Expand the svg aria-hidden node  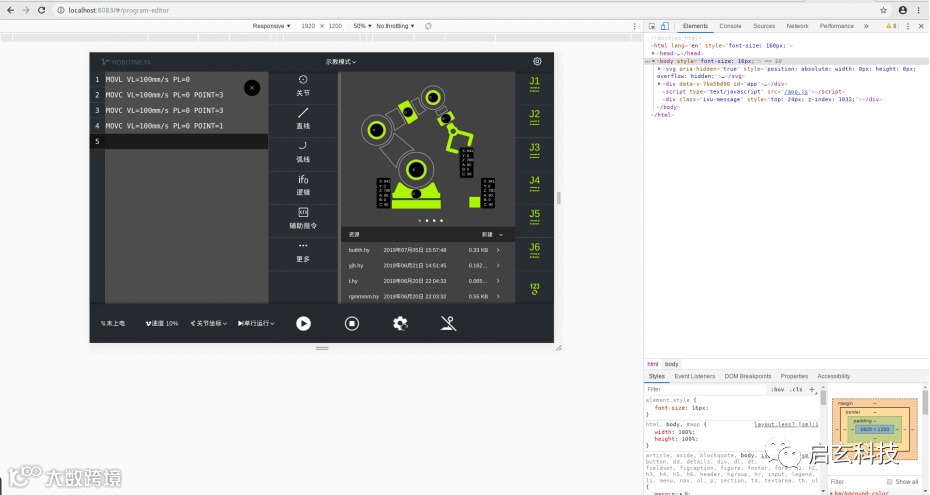pos(659,69)
